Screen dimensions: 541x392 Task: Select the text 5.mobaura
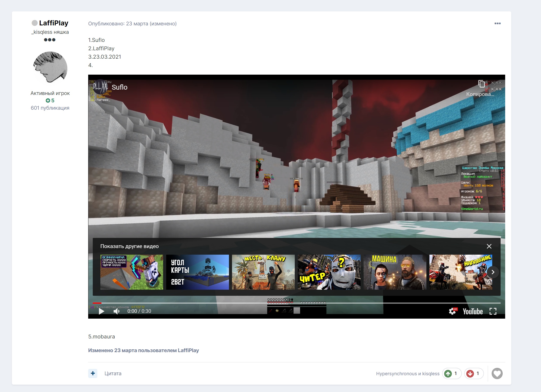[101, 337]
